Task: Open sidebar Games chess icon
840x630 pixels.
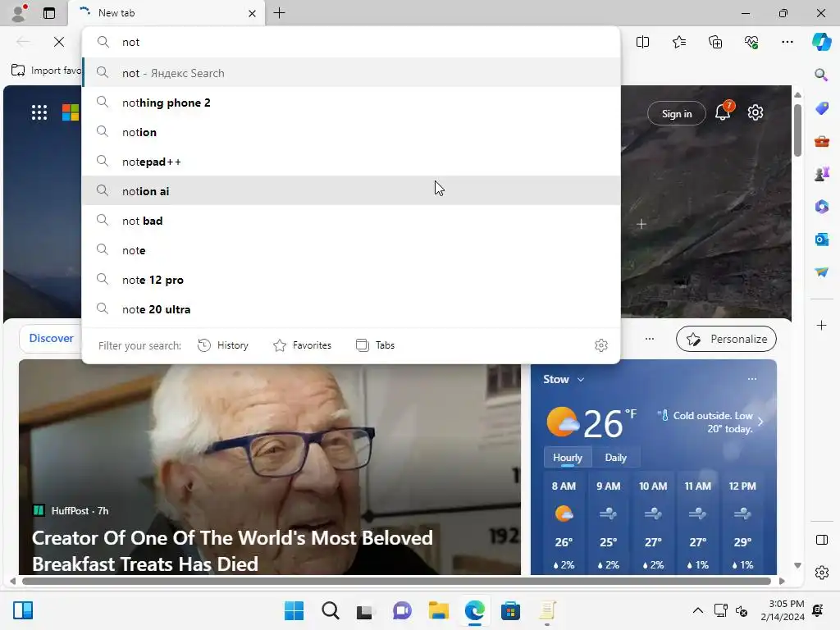Action: click(821, 174)
